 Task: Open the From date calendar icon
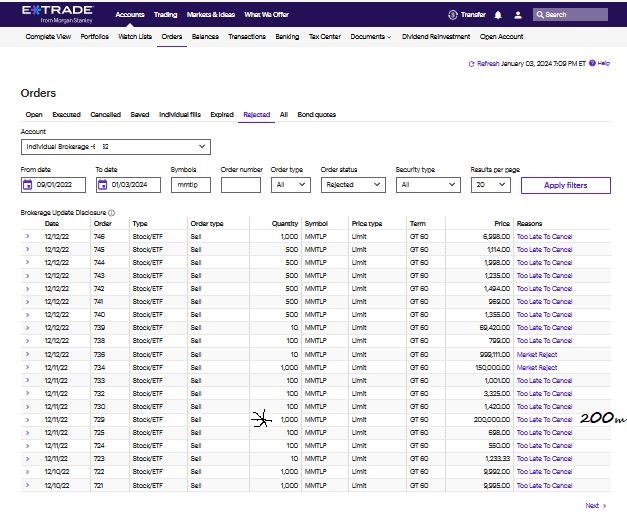coord(27,185)
